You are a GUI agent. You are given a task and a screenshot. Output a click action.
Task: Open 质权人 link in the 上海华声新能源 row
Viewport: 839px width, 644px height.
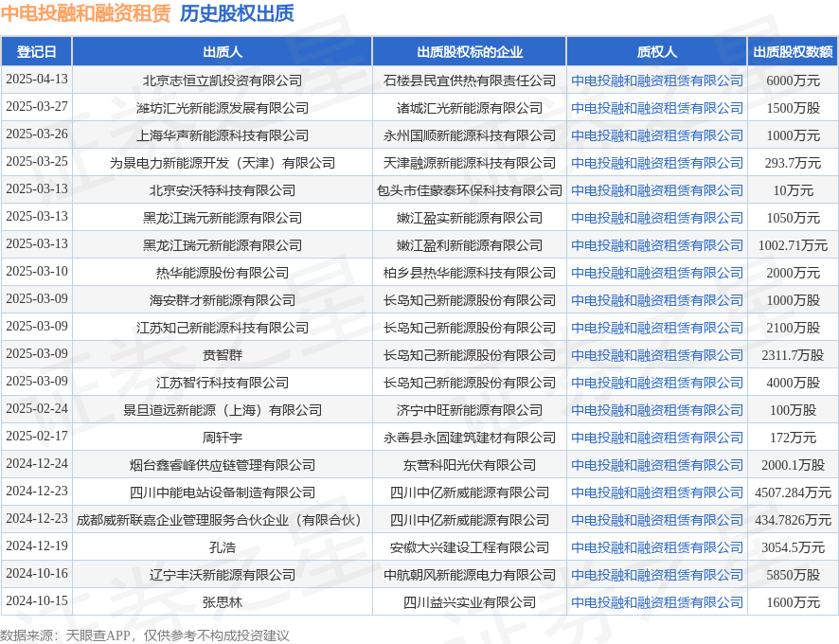[x=657, y=135]
